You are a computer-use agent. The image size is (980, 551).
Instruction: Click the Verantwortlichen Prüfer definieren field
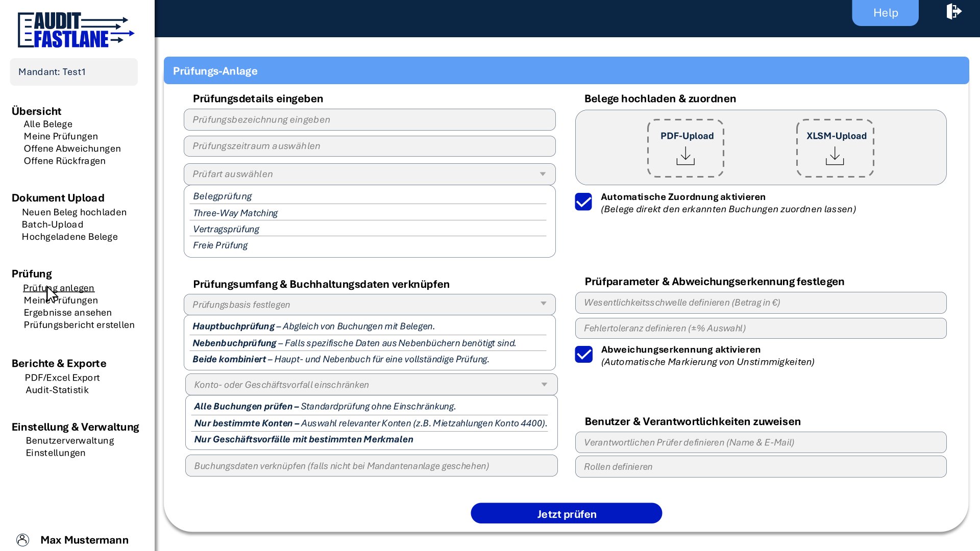761,442
